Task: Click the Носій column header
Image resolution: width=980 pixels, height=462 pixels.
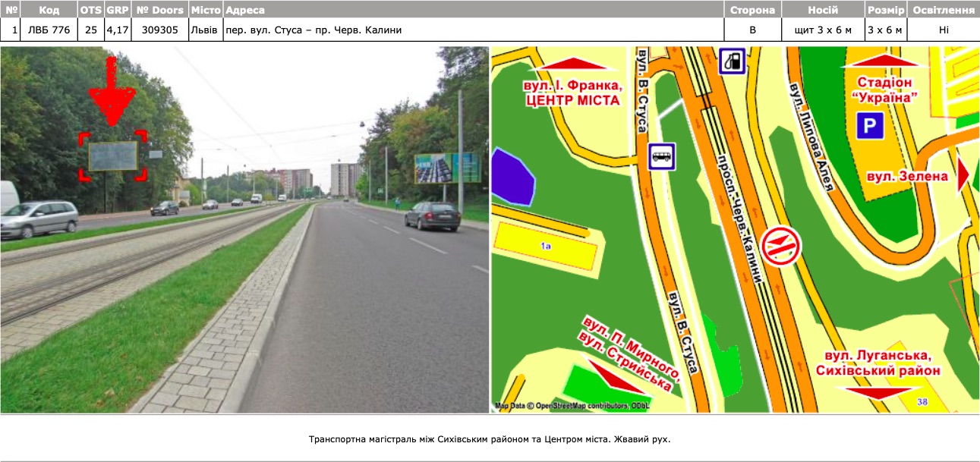Action: (824, 10)
